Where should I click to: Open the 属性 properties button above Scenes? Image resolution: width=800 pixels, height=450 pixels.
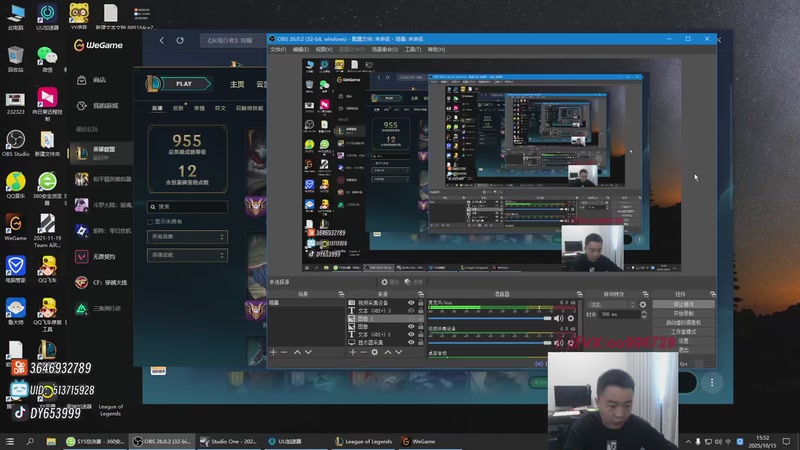click(x=390, y=282)
